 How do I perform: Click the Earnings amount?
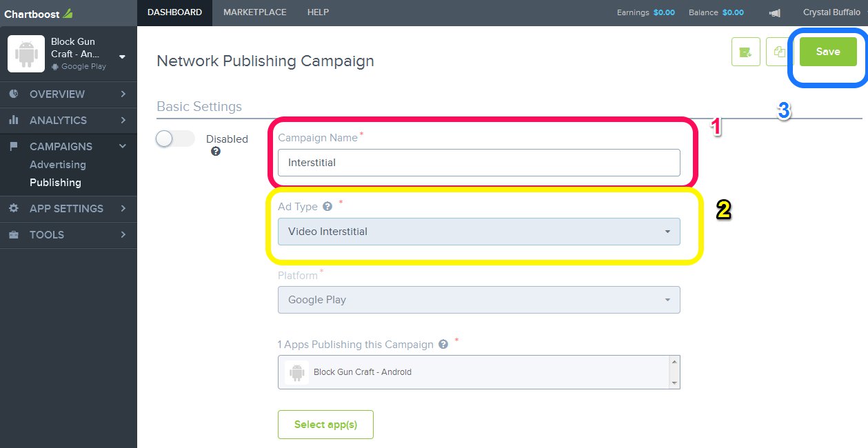point(664,12)
